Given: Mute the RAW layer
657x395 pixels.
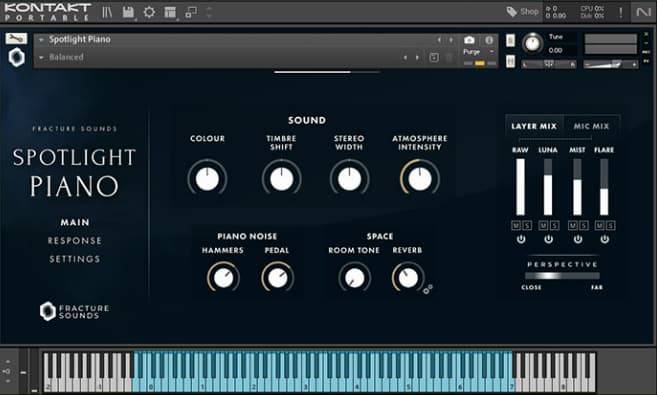Looking at the screenshot, I should 516,226.
